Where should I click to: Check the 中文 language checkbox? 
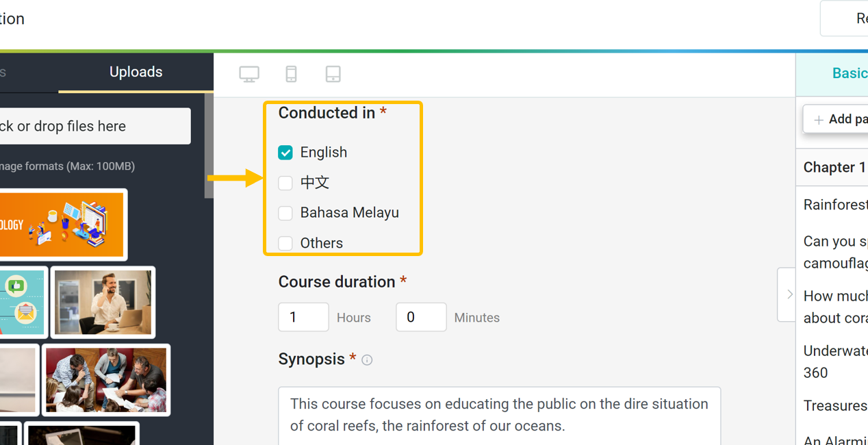(x=285, y=183)
